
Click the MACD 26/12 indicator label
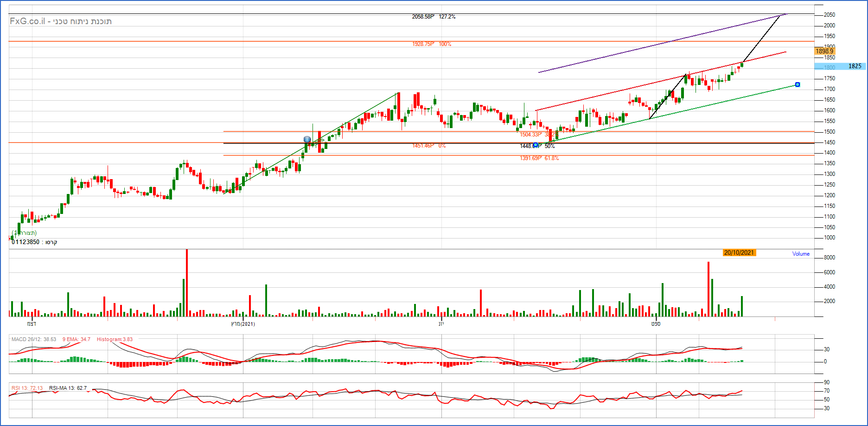34,339
